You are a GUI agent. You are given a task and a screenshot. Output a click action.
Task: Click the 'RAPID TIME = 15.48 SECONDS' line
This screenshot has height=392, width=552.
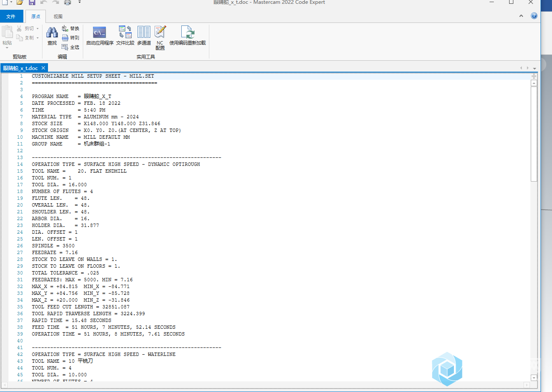point(71,320)
